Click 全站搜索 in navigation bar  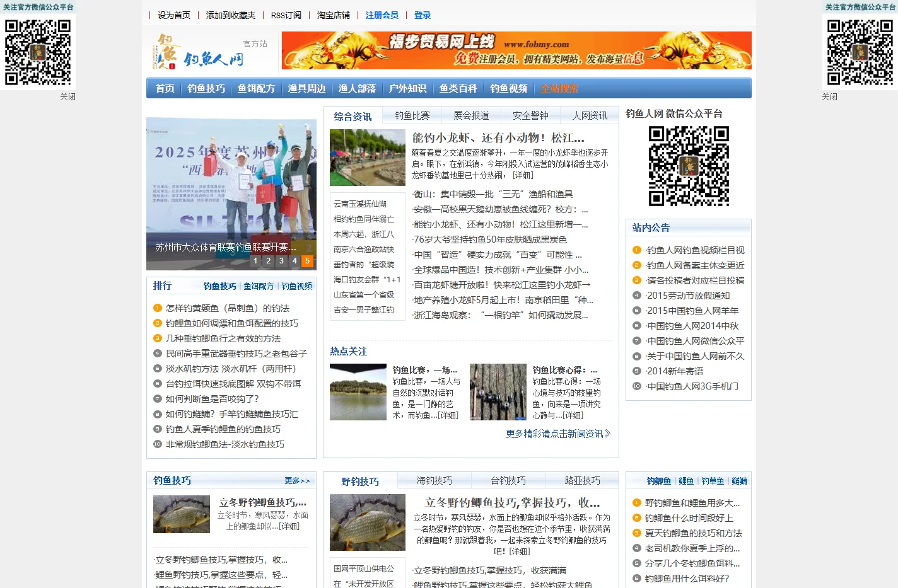pyautogui.click(x=559, y=88)
